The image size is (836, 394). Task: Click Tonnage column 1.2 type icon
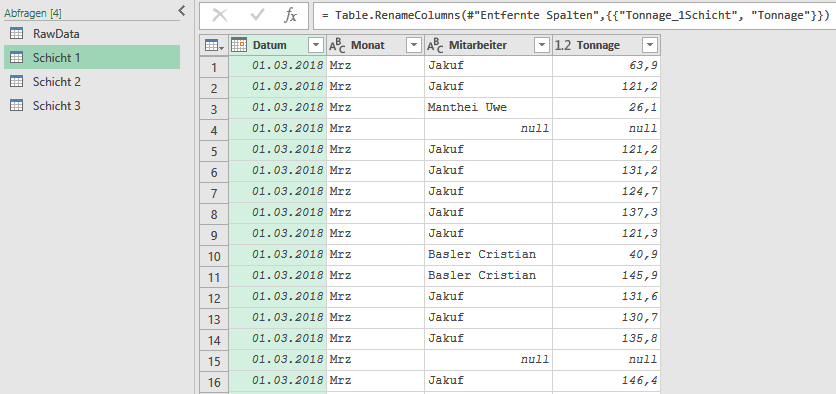click(563, 46)
